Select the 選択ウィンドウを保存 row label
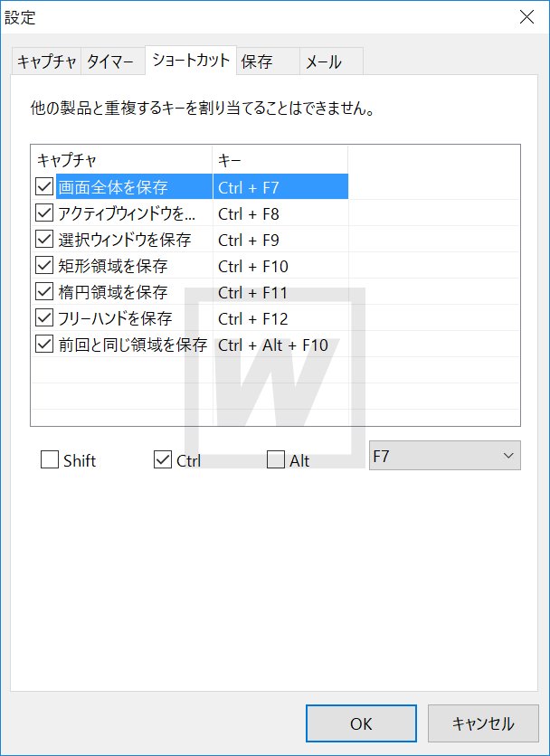 (125, 240)
